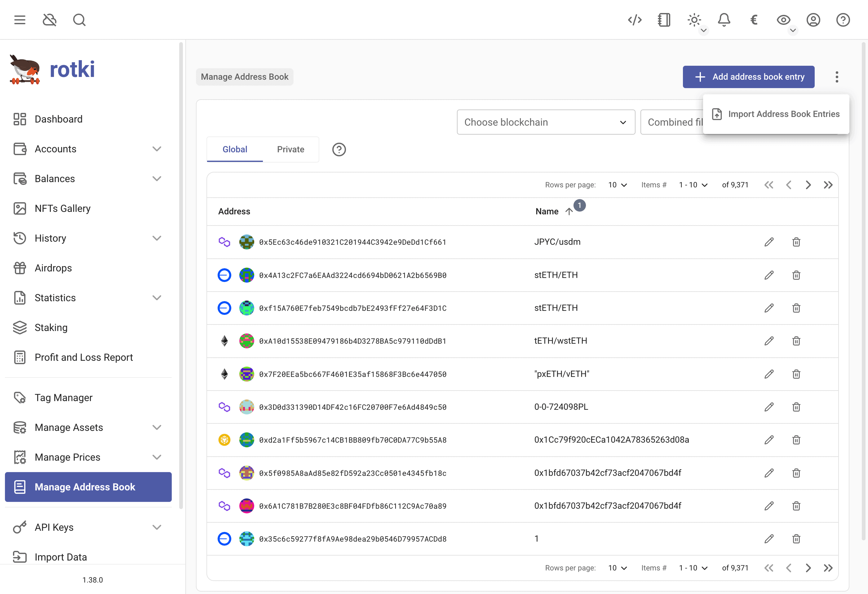Open top Rows per page dropdown
Screen dimensions: 868x594
[x=618, y=185]
